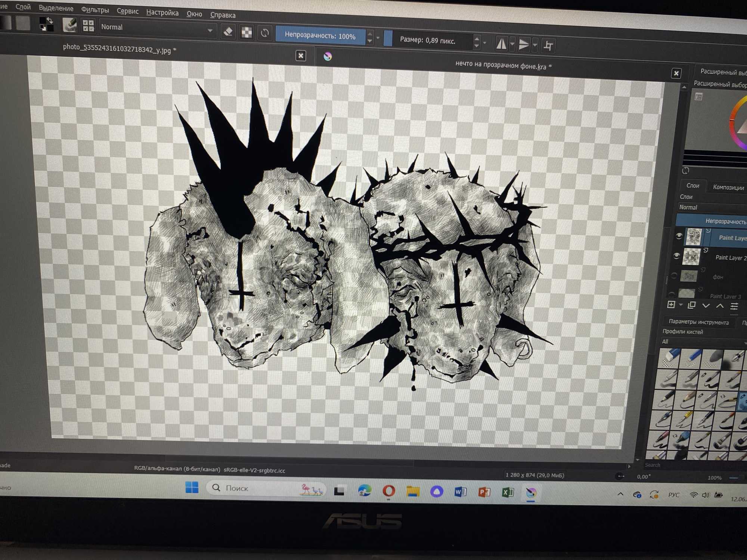Switch to нечто на прозрачном фоне.kra tab
The height and width of the screenshot is (560, 747).
point(503,65)
